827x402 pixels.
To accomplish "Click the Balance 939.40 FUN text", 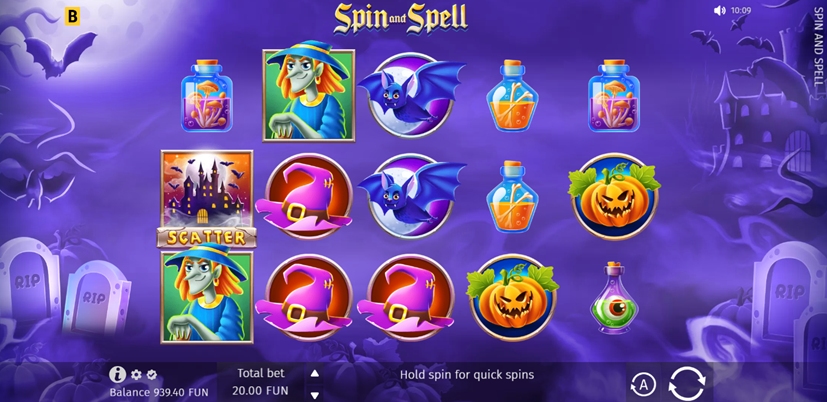I will [x=159, y=393].
